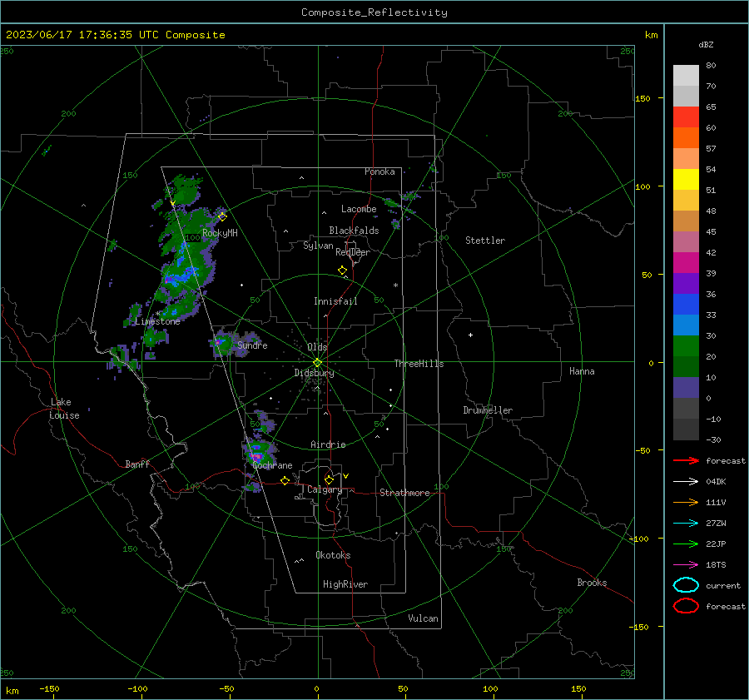
Task: Click the yellow V marker near Calgary
Action: [x=346, y=476]
